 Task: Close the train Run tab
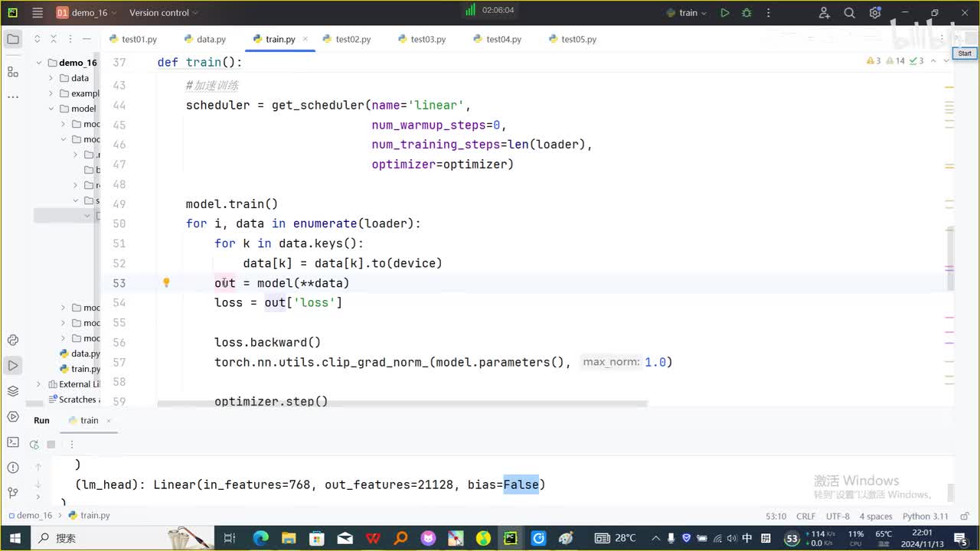click(x=109, y=420)
